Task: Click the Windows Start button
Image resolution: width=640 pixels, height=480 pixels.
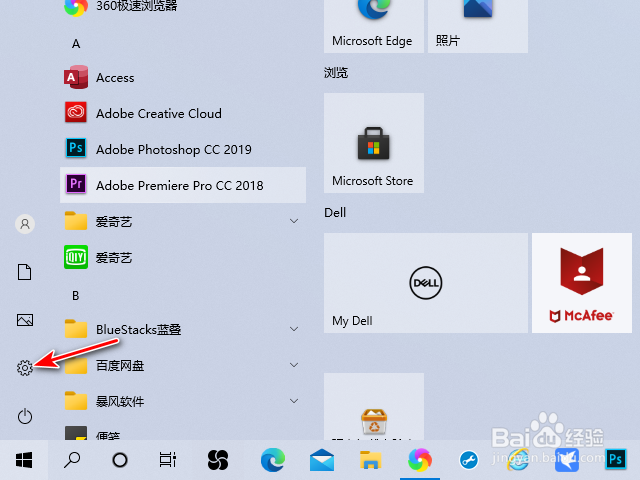Action: pyautogui.click(x=24, y=460)
